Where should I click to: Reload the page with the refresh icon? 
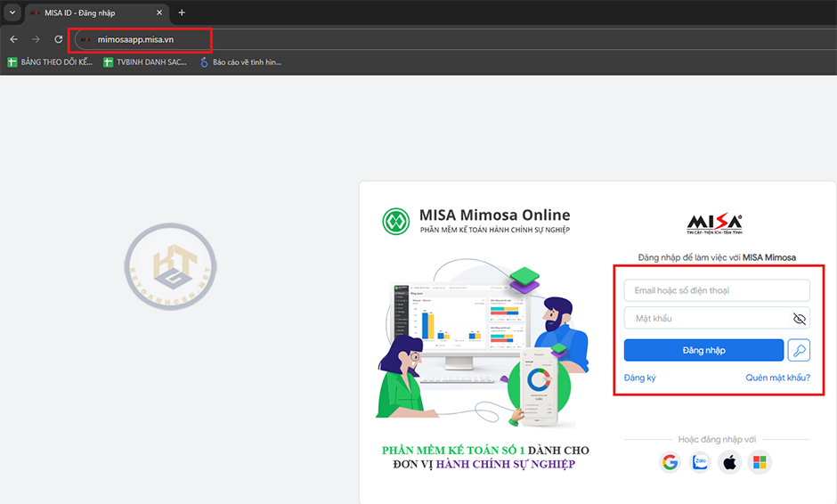(58, 39)
